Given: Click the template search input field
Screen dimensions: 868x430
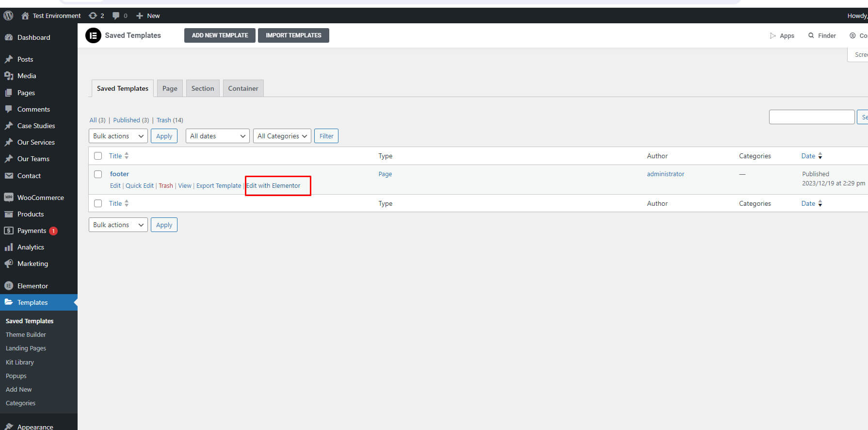Looking at the screenshot, I should point(812,117).
